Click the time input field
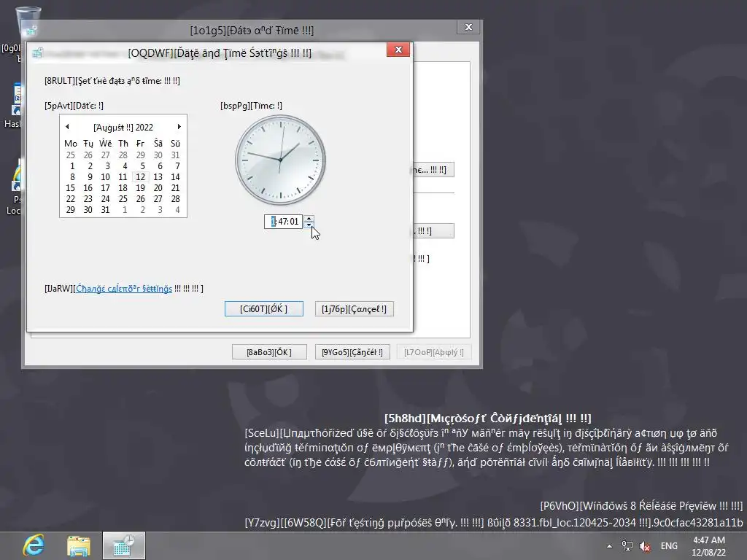The width and height of the screenshot is (747, 560). click(285, 222)
